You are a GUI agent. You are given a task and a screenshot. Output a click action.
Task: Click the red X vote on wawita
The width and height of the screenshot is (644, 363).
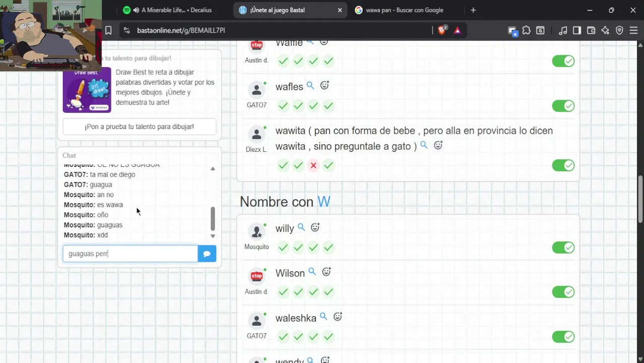point(313,165)
